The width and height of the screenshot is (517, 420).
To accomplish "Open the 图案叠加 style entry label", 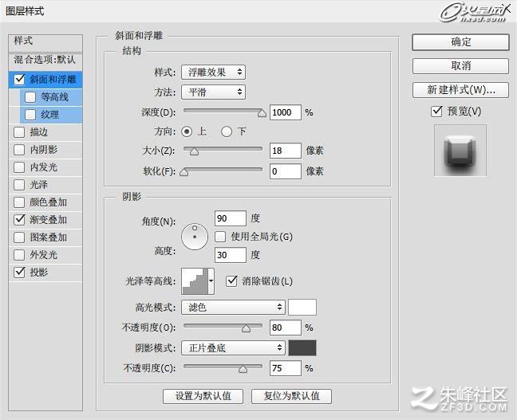I will tap(48, 237).
